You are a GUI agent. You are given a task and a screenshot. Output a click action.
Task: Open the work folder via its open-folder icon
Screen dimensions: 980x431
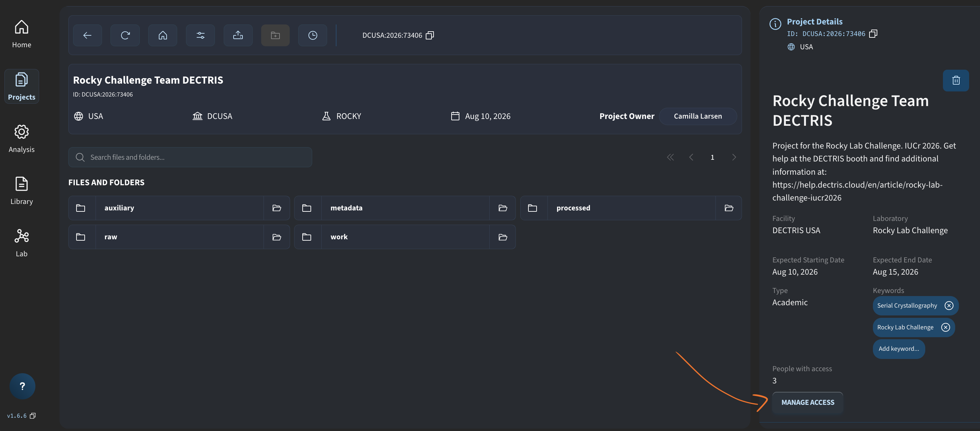pyautogui.click(x=503, y=237)
